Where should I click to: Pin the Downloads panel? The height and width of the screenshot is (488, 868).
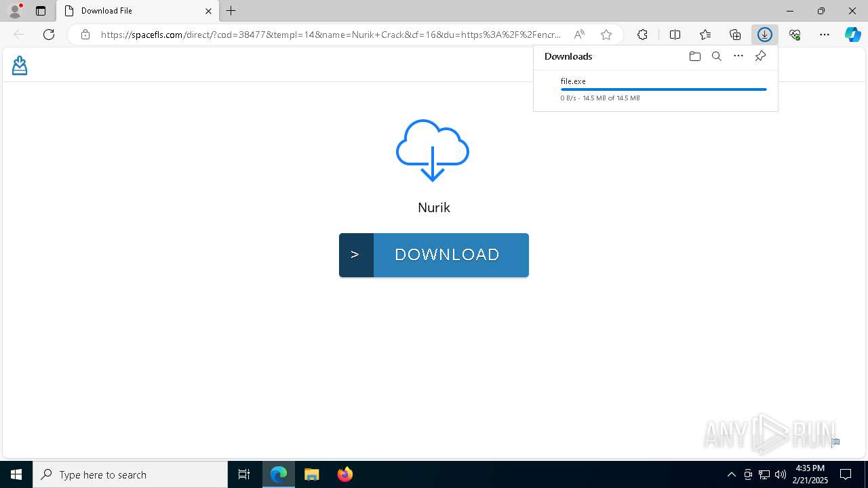pos(760,56)
